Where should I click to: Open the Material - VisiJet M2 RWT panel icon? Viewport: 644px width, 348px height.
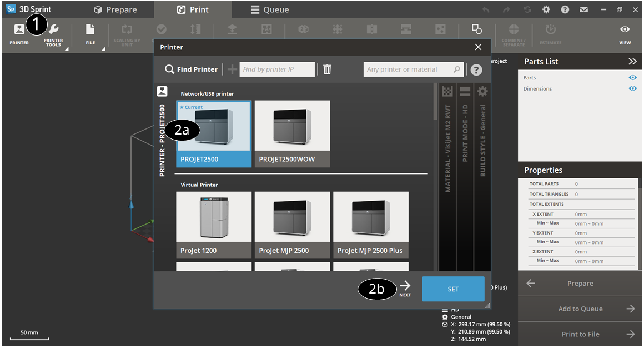coord(447,91)
